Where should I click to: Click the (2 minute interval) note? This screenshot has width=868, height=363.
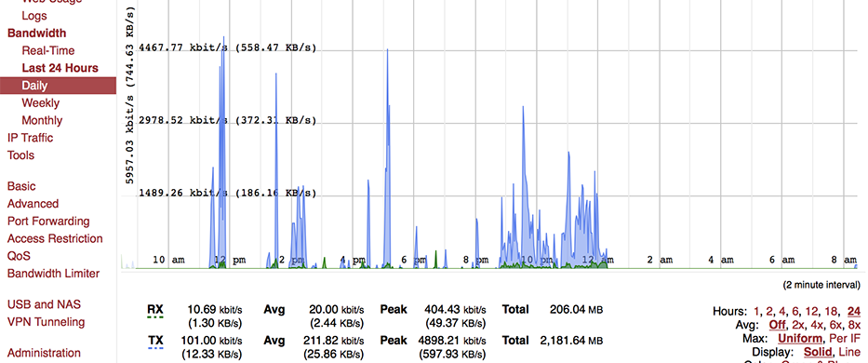(x=821, y=286)
